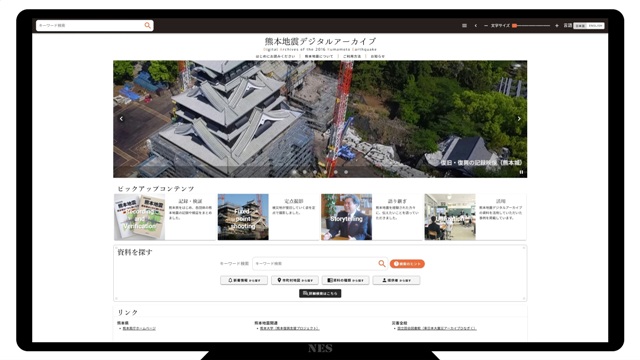Pause the carousel slideshow
The image size is (640, 360).
[521, 172]
